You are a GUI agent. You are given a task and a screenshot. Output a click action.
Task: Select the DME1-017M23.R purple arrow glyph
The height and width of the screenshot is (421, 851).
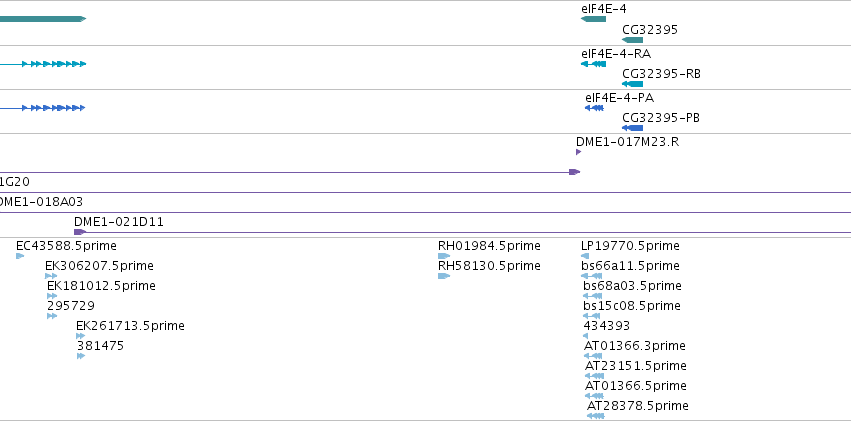(x=579, y=152)
